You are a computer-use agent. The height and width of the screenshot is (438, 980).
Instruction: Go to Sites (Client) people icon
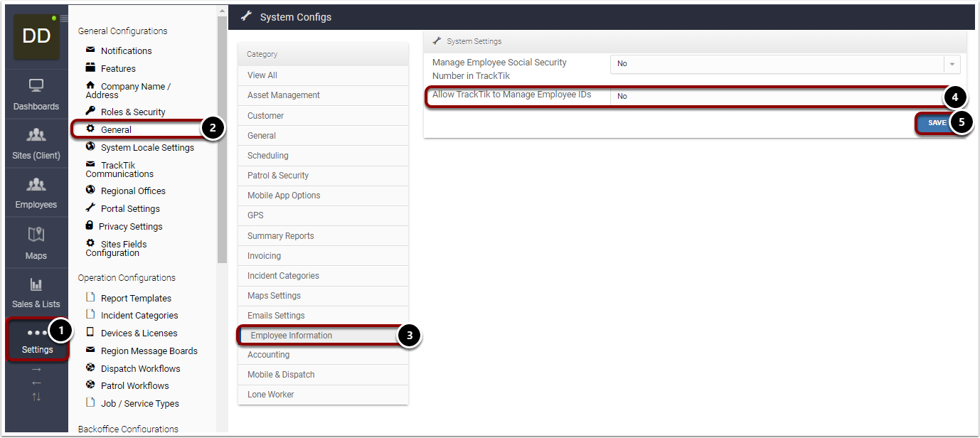coord(36,135)
